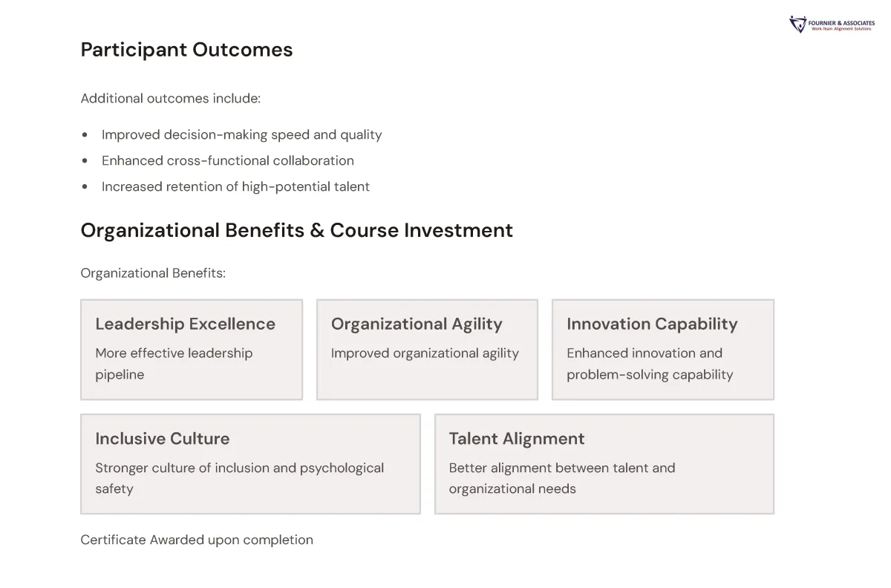The width and height of the screenshot is (891, 588).
Task: Select the Innovation Capability card
Action: click(x=663, y=350)
